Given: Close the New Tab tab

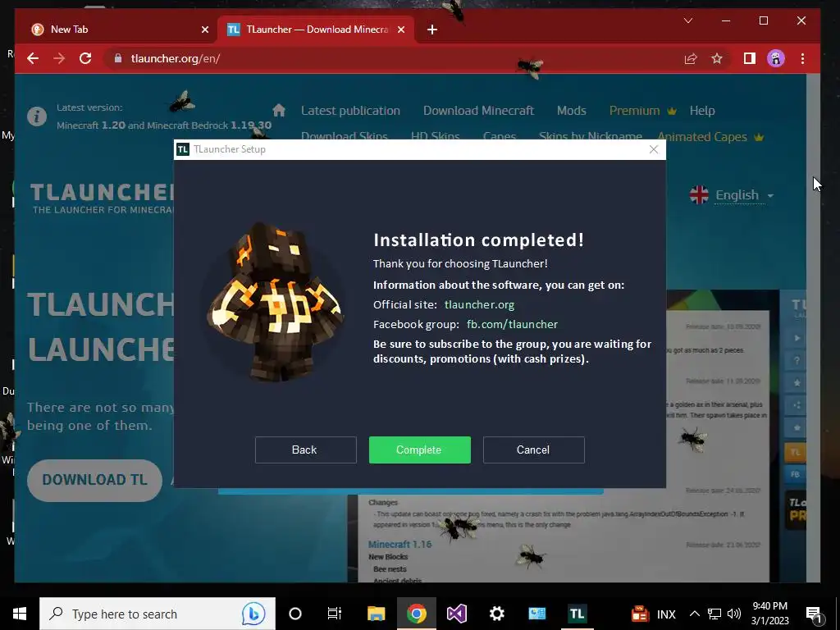Looking at the screenshot, I should pyautogui.click(x=204, y=30).
